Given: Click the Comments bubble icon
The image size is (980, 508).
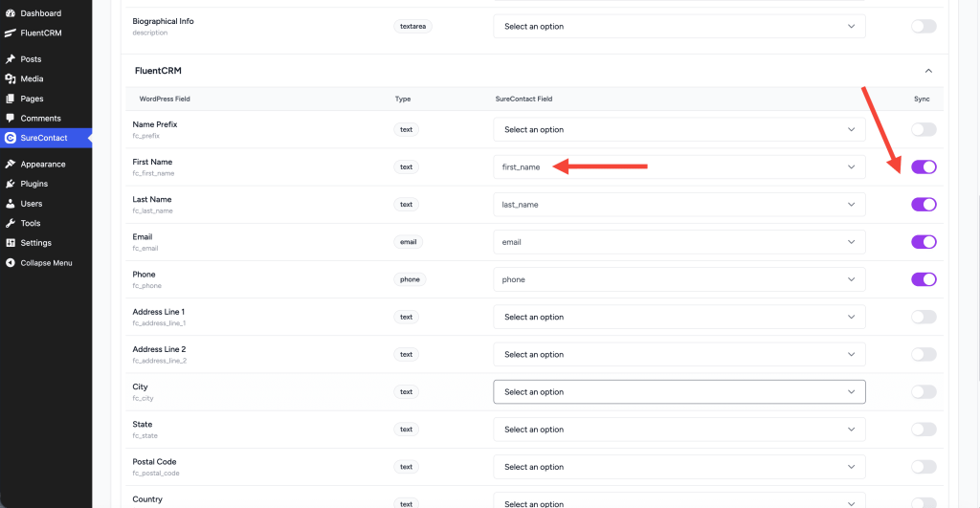Looking at the screenshot, I should tap(11, 119).
